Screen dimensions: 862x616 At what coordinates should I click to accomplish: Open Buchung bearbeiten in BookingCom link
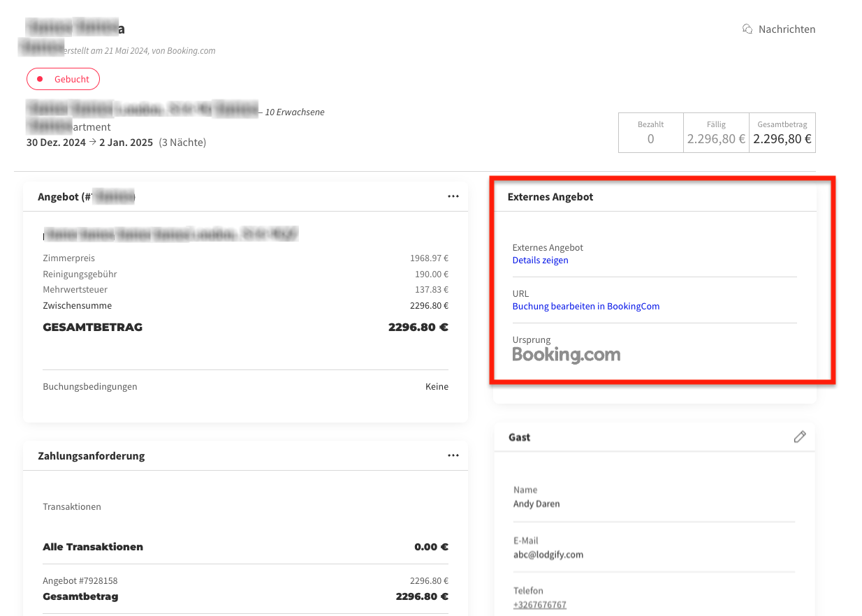click(585, 307)
